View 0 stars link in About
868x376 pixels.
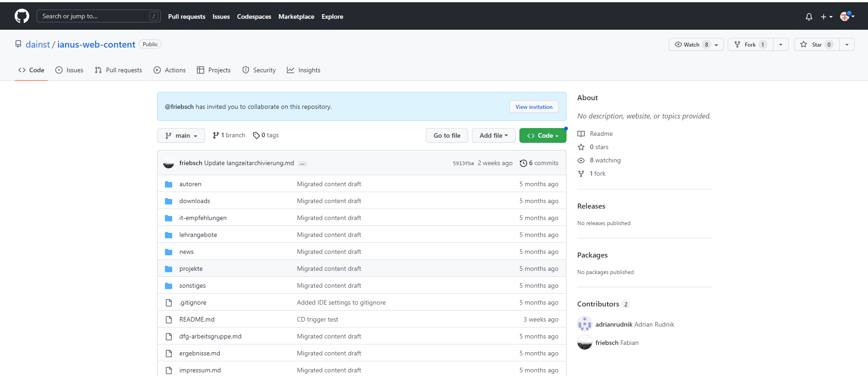tap(593, 147)
